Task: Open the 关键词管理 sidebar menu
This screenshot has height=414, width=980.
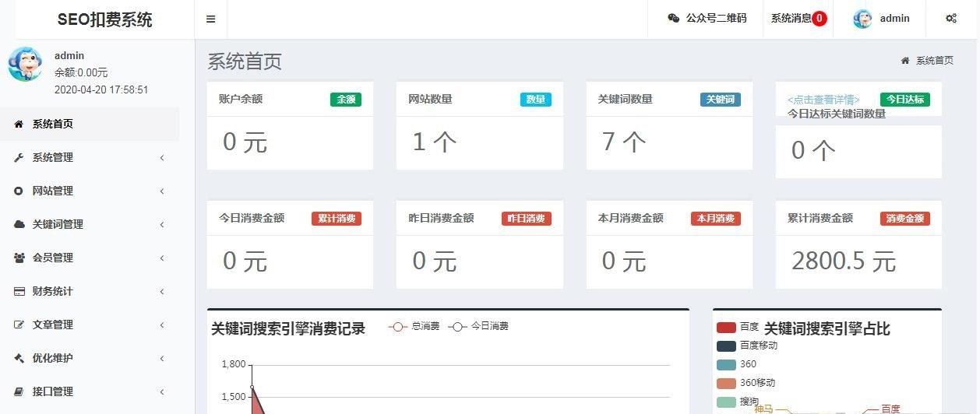Action: (90, 224)
